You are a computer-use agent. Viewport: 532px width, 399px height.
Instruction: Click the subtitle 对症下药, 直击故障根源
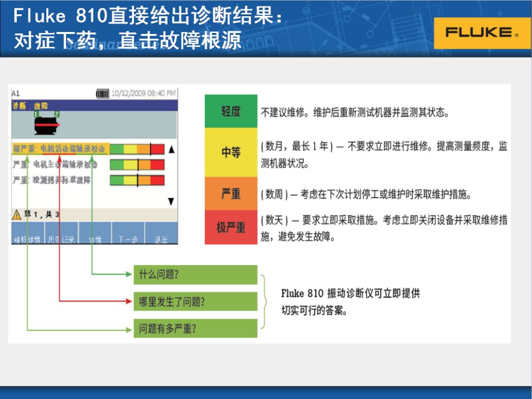click(x=128, y=40)
